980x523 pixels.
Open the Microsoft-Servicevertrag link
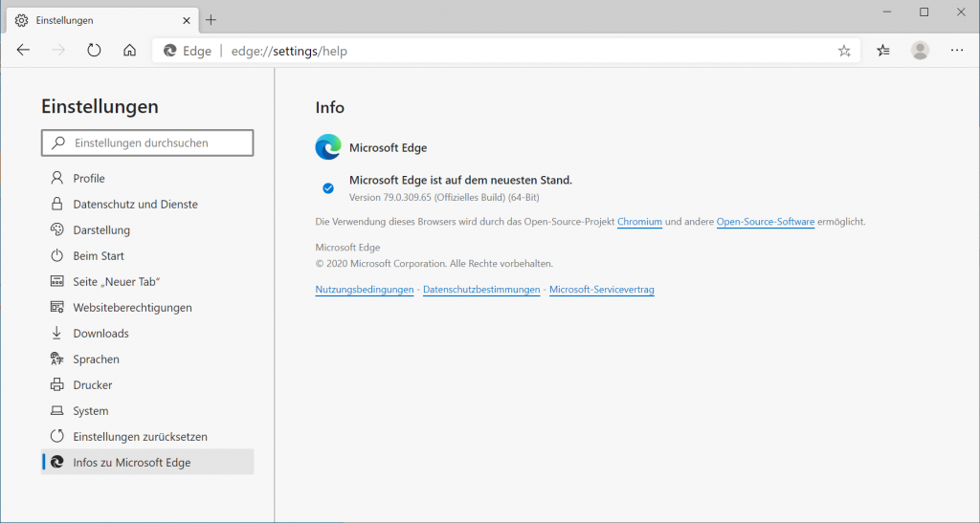tap(602, 290)
